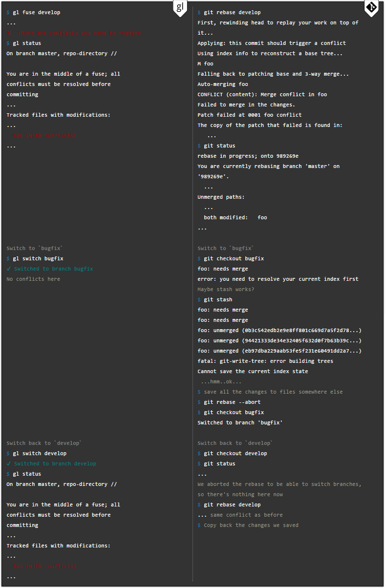Click the 'git checkout develop' command
The height and width of the screenshot is (588, 386).
point(236,454)
